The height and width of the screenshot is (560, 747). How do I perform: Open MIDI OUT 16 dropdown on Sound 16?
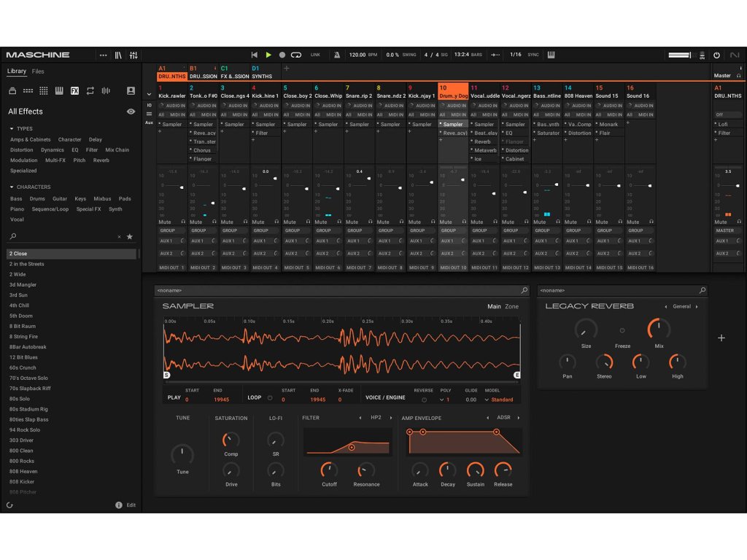(x=640, y=268)
